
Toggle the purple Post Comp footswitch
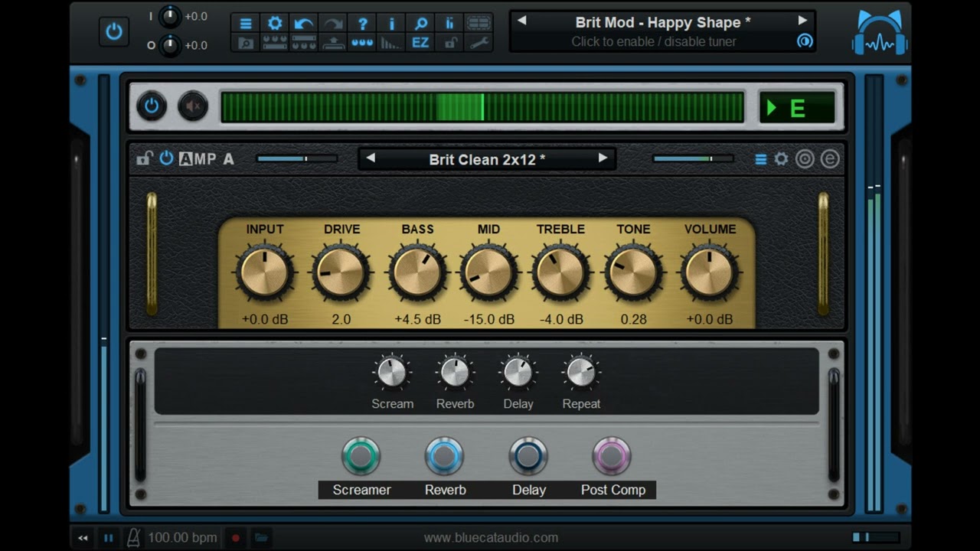click(x=612, y=456)
